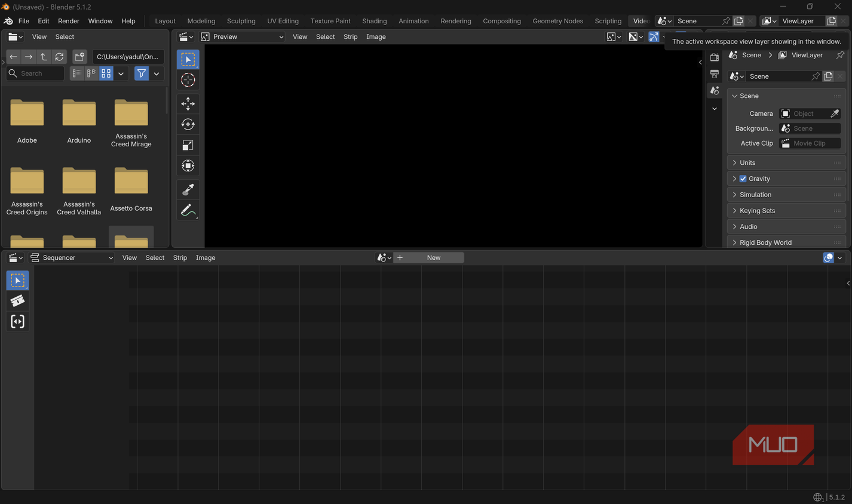The width and height of the screenshot is (852, 504).
Task: Switch file browser to thumbnail view
Action: coord(106,73)
